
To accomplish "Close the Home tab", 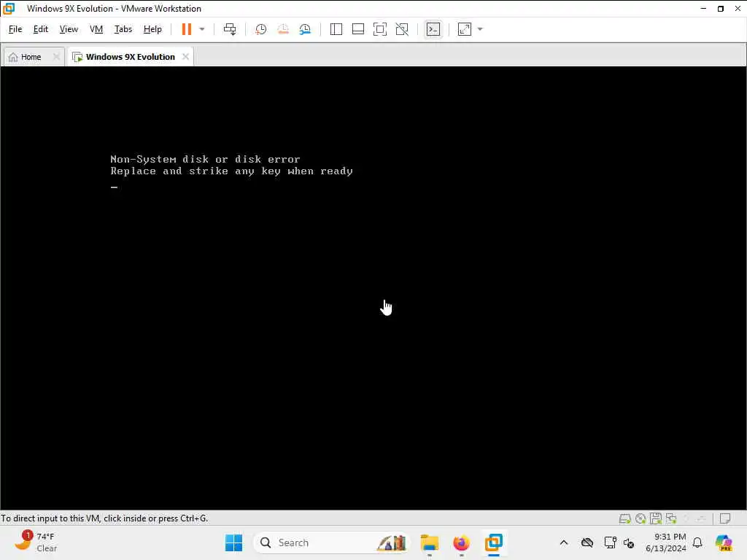I will [x=56, y=57].
